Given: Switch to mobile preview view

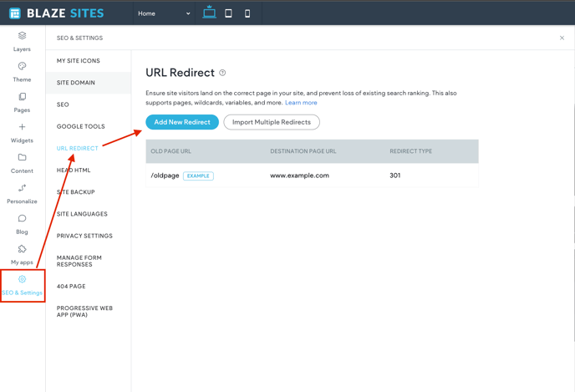Looking at the screenshot, I should coord(247,13).
